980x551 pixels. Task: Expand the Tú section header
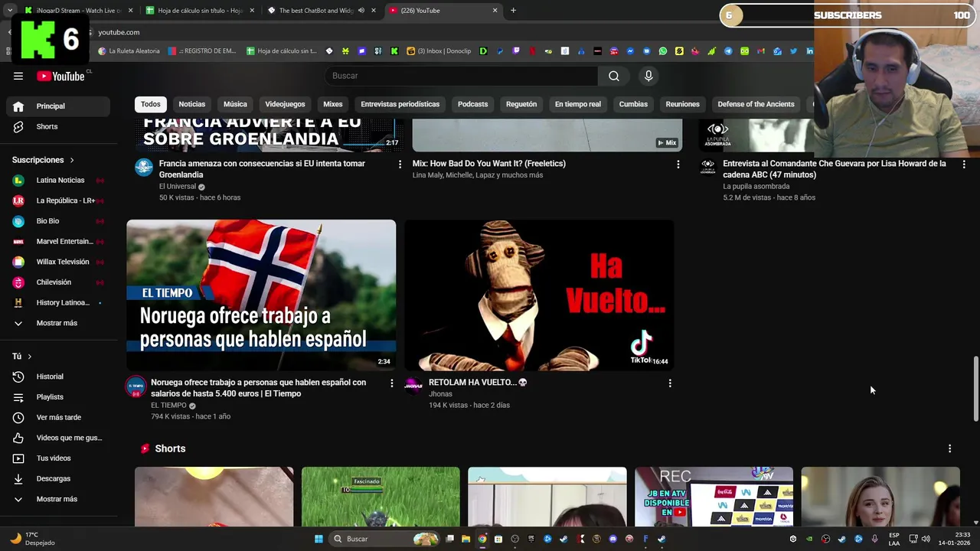[x=22, y=357]
